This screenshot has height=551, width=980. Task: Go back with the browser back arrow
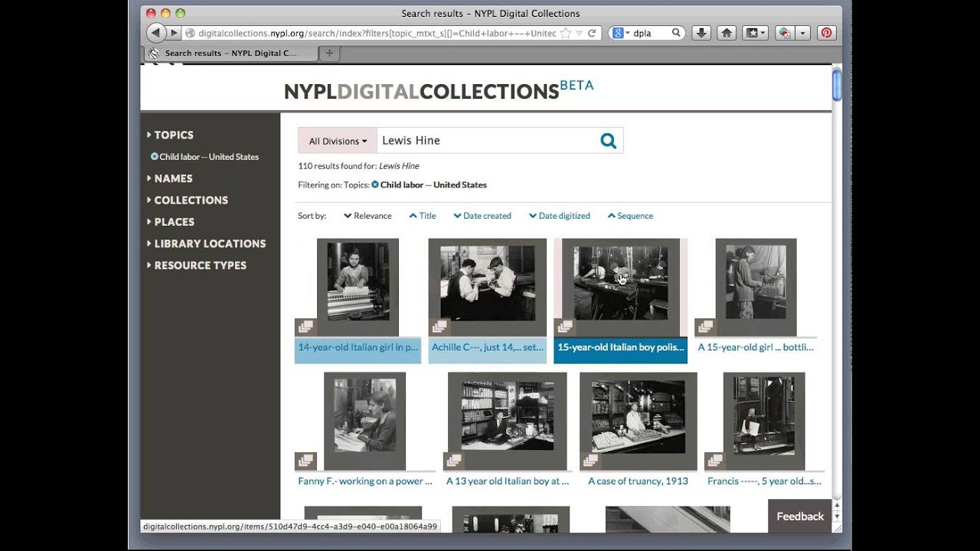(x=156, y=33)
